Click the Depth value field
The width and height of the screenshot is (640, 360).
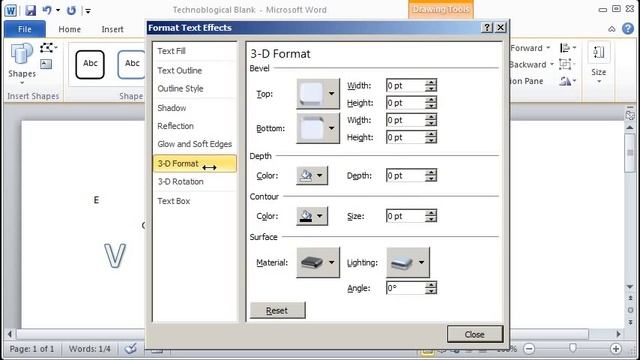[x=405, y=176]
